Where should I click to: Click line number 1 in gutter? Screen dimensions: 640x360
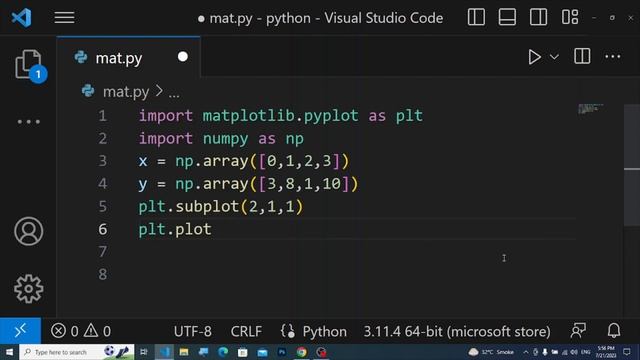point(102,116)
